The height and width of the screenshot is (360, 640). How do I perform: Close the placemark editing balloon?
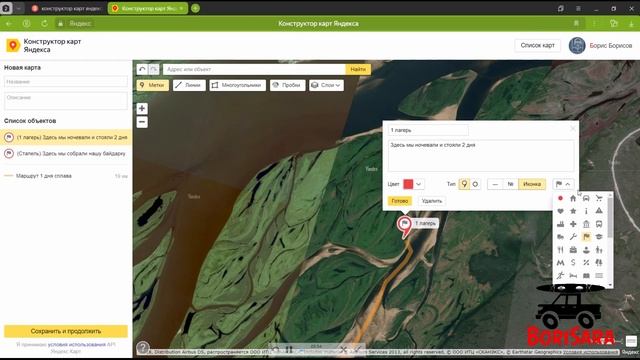click(x=573, y=129)
